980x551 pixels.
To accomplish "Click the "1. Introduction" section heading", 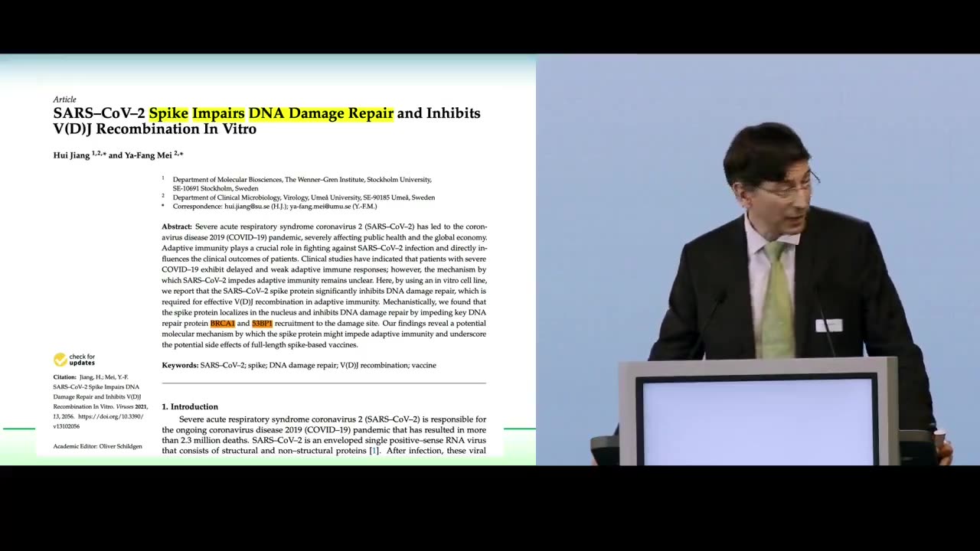I will [190, 406].
